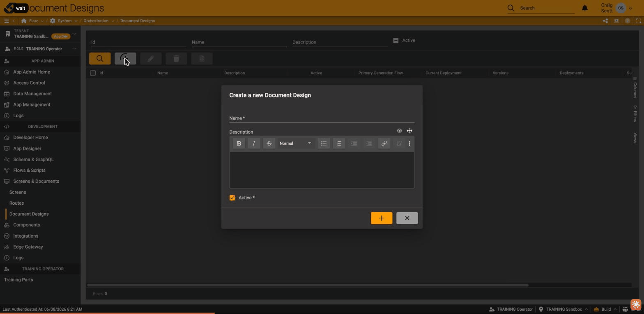Open the Screens sidebar link
Viewport: 644px width, 314px height.
tap(18, 192)
